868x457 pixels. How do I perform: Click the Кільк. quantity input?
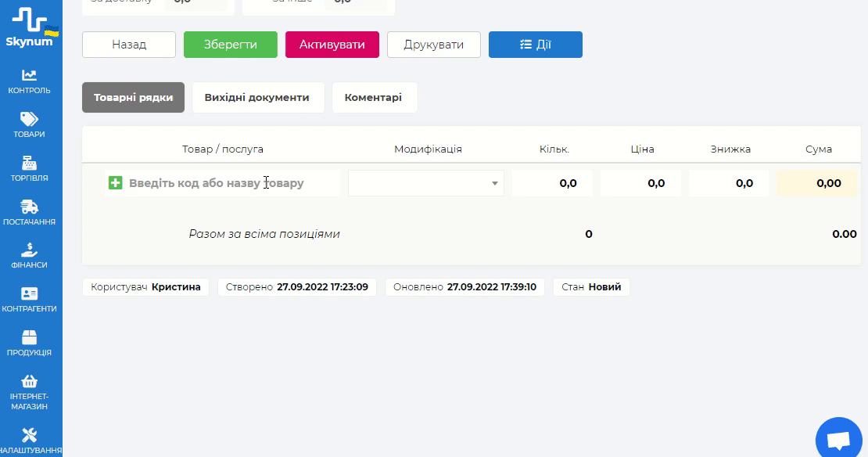552,183
